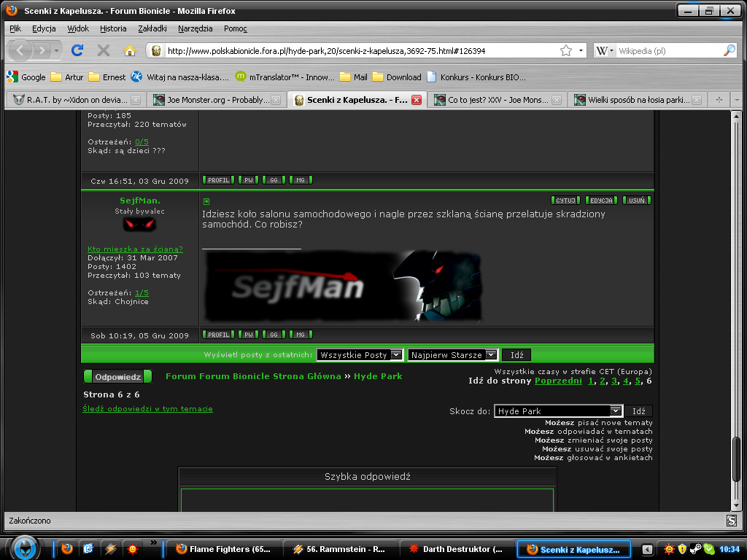Open the 0/5 warnings link
Viewport: 747px width, 560px height.
(x=142, y=142)
